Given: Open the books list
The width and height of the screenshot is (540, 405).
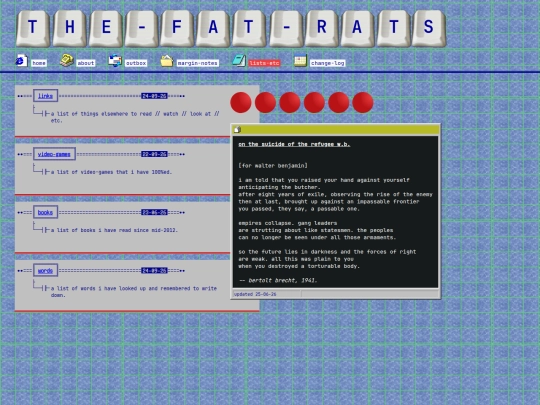Looking at the screenshot, I should click(x=45, y=212).
